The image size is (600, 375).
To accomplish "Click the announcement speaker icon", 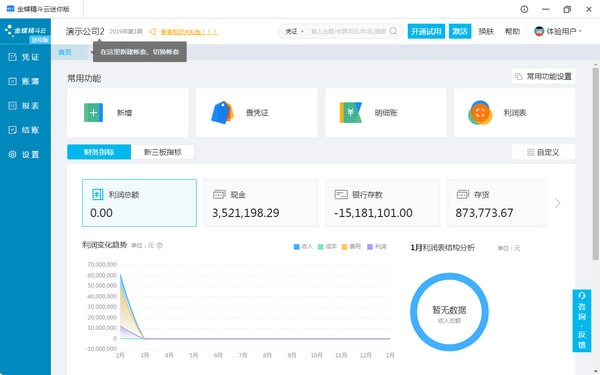I will click(x=153, y=31).
